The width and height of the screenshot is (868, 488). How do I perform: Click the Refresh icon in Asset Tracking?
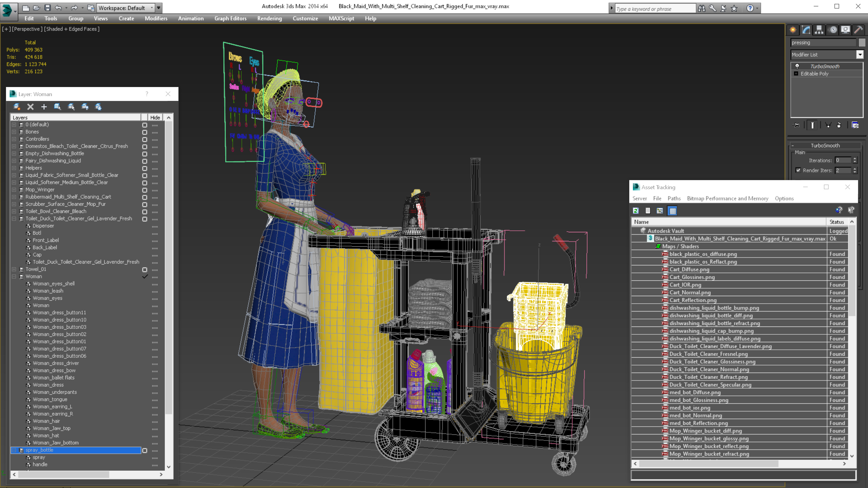click(x=636, y=211)
